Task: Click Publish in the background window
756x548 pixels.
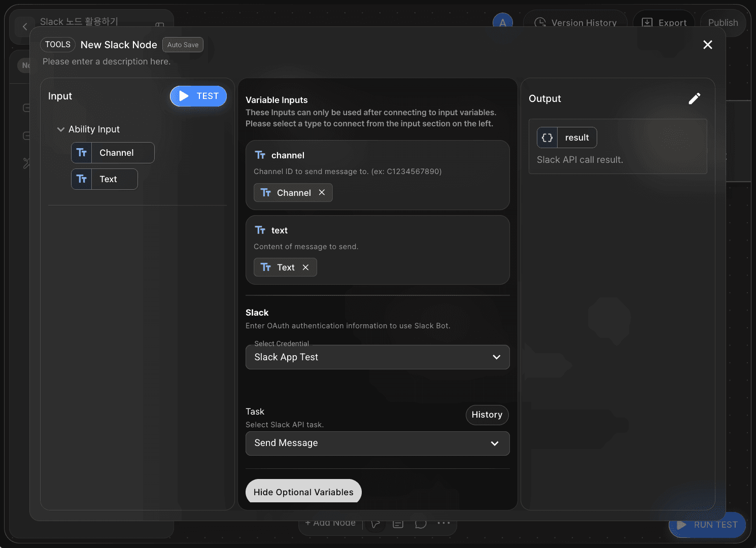Action: 723,23
